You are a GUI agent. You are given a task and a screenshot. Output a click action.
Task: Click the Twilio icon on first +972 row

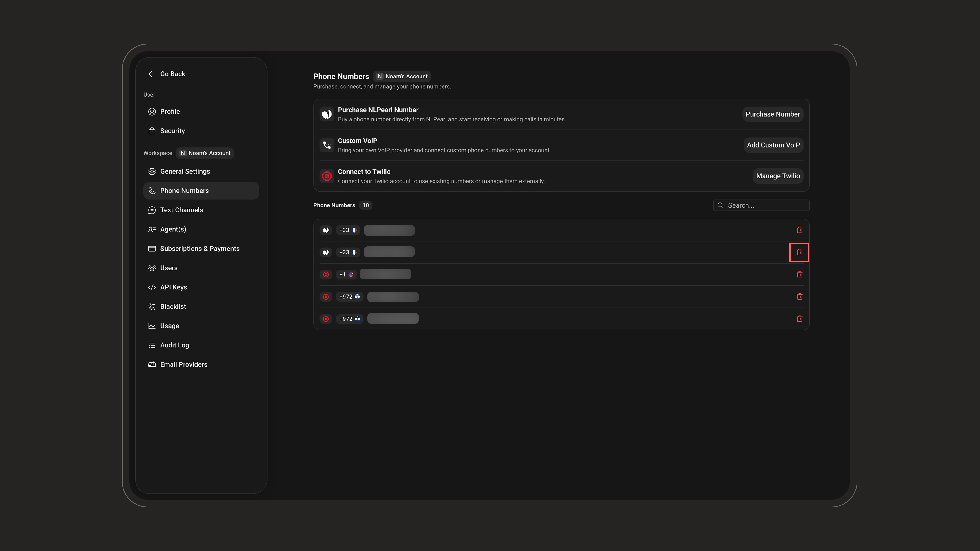[x=326, y=297]
